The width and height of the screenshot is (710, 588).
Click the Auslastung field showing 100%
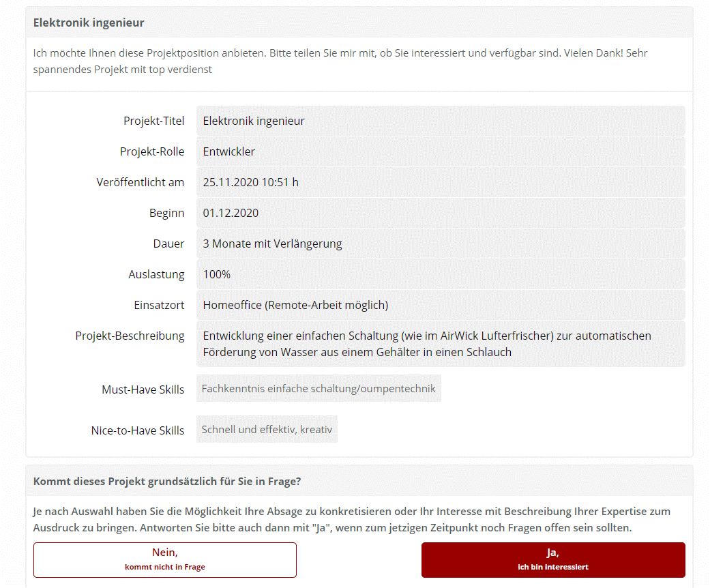(440, 274)
